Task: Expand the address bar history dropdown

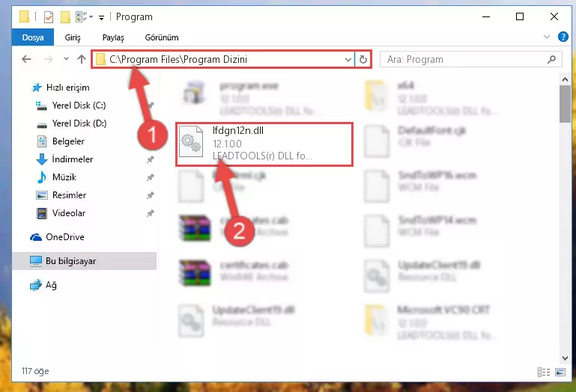Action: [x=348, y=59]
